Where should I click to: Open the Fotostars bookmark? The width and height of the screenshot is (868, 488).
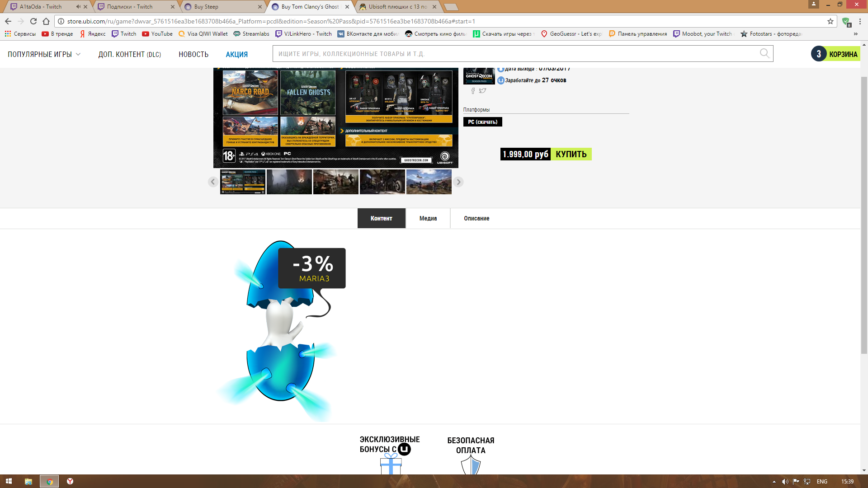click(771, 34)
